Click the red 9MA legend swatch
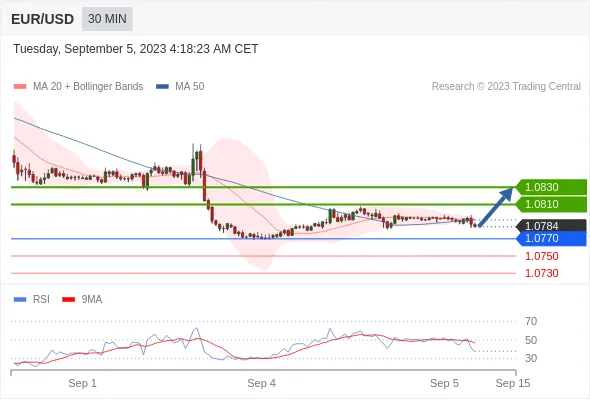 pyautogui.click(x=68, y=300)
